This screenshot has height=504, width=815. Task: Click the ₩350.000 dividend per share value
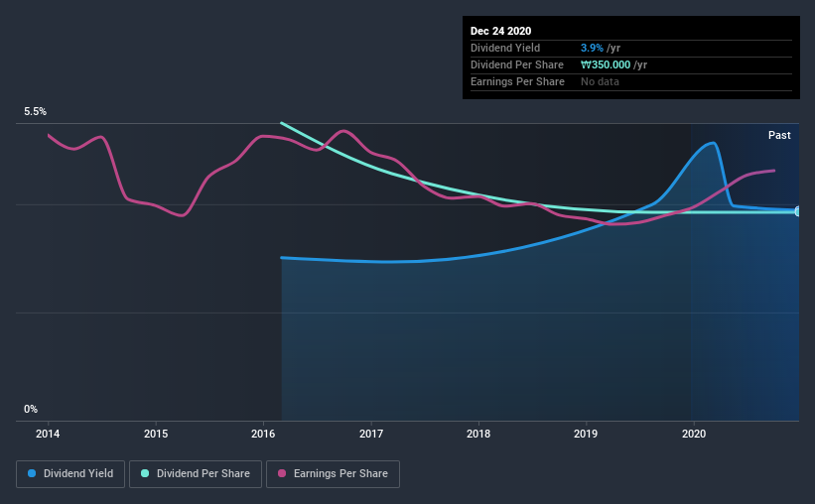pos(606,64)
